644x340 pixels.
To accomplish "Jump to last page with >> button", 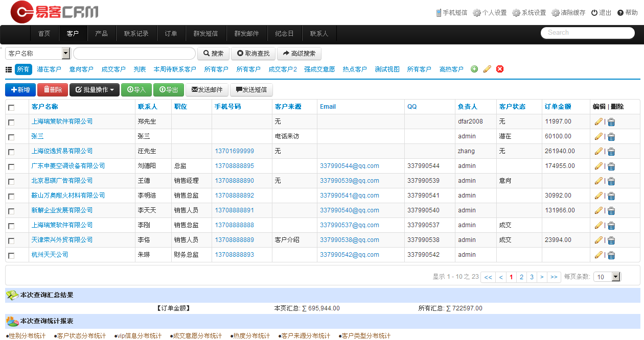I will tap(554, 277).
